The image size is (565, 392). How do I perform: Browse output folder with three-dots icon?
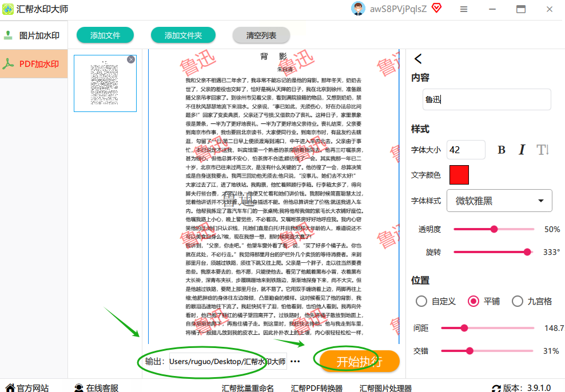(x=295, y=361)
